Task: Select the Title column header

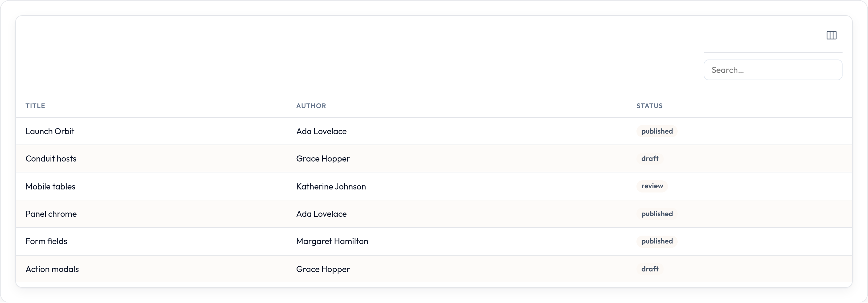Action: click(35, 106)
